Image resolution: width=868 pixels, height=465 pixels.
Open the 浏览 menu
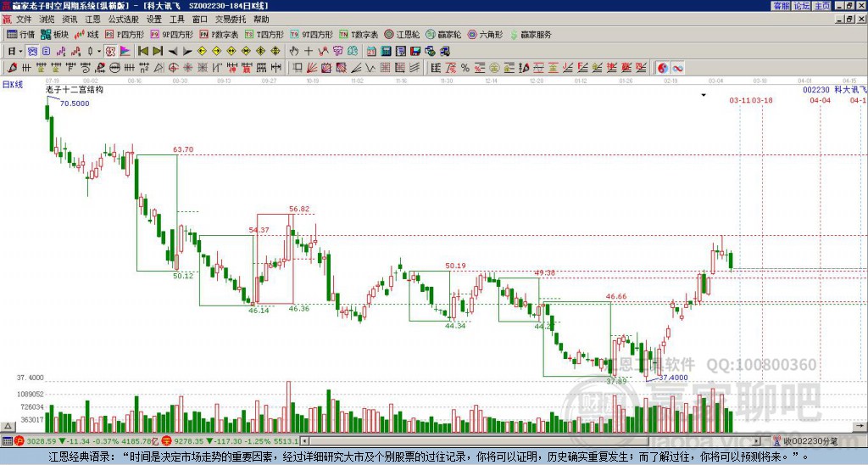[x=47, y=20]
